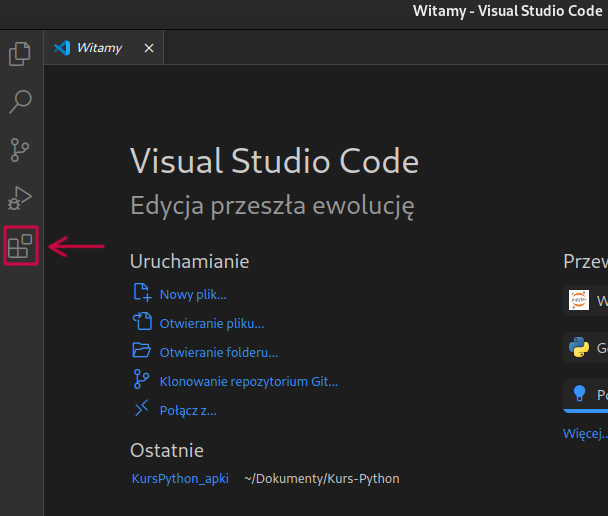
Task: Switch to the Witamy tab
Action: coord(104,48)
